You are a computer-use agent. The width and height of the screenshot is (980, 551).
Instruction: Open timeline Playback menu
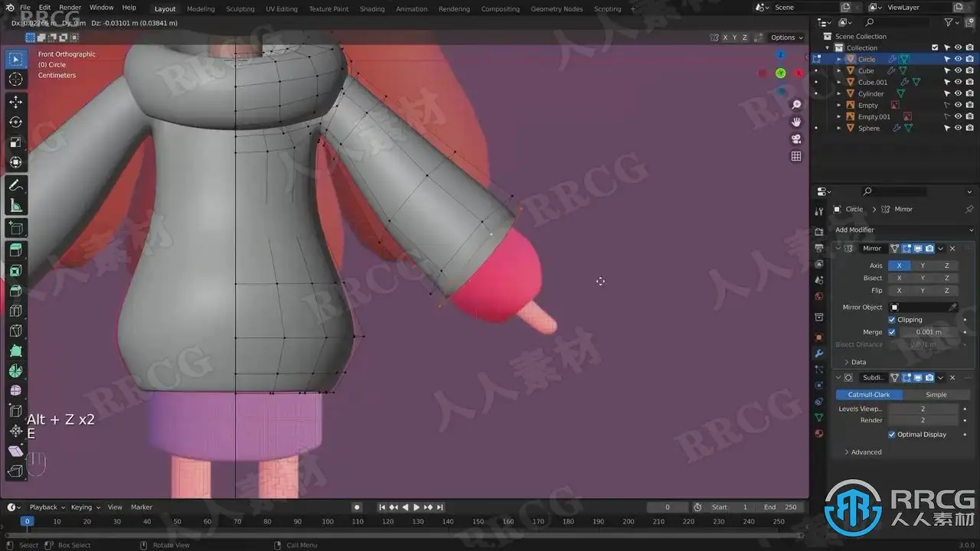[x=47, y=507]
